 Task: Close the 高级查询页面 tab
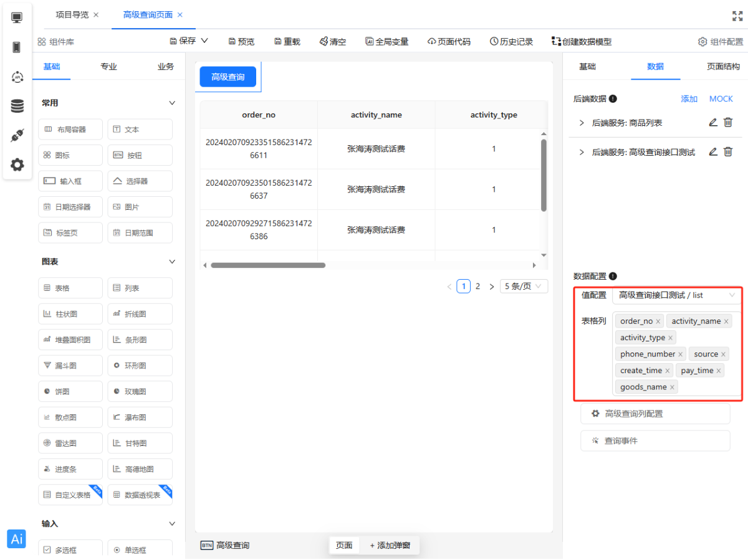tap(180, 15)
